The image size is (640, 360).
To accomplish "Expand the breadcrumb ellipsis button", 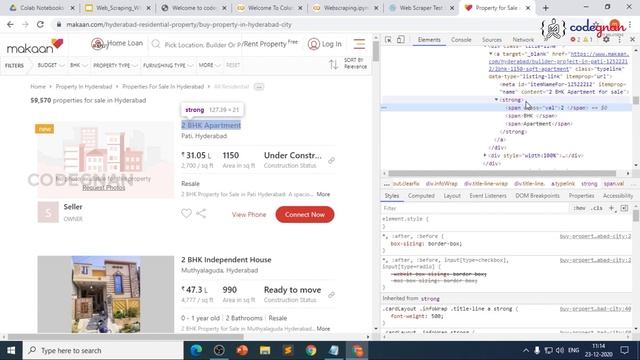I will (x=259, y=87).
